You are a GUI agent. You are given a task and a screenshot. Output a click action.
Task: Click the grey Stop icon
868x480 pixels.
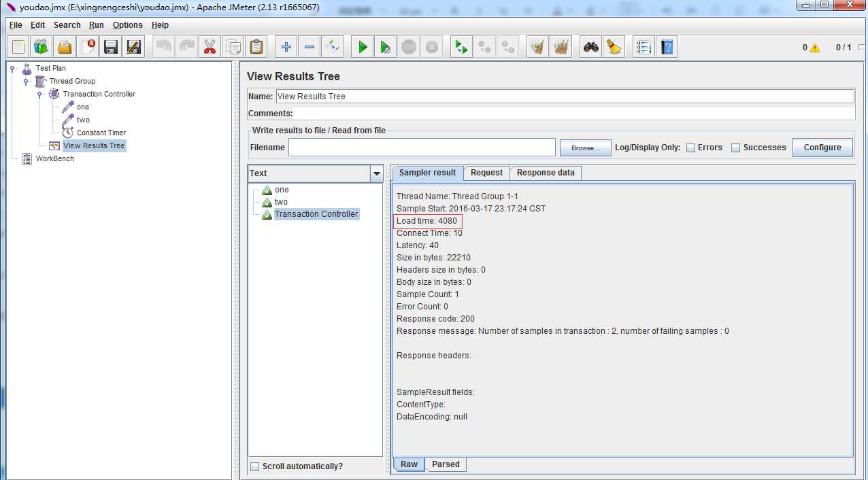408,47
